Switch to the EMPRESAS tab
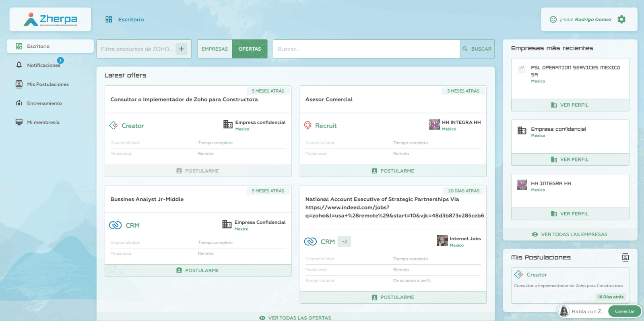This screenshot has width=644, height=321. tap(215, 49)
